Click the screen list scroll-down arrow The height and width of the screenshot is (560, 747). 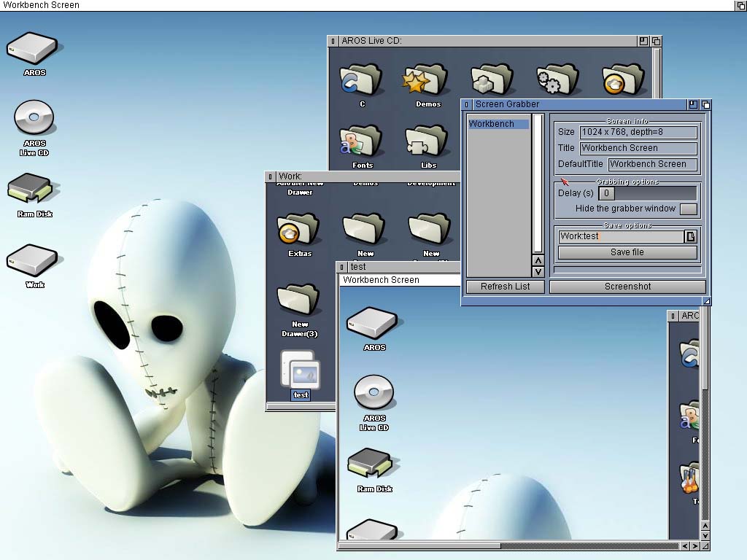[x=538, y=272]
